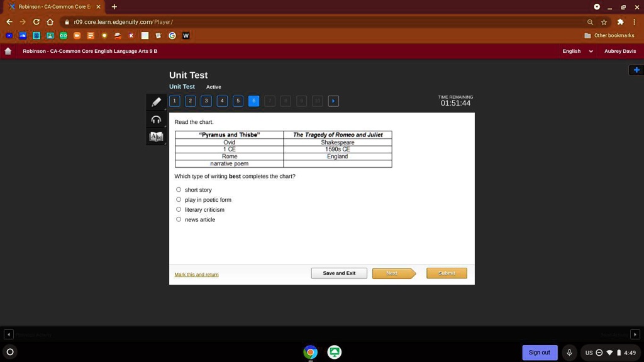Select the "literary criticism" radio button
644x362 pixels.
pyautogui.click(x=179, y=210)
